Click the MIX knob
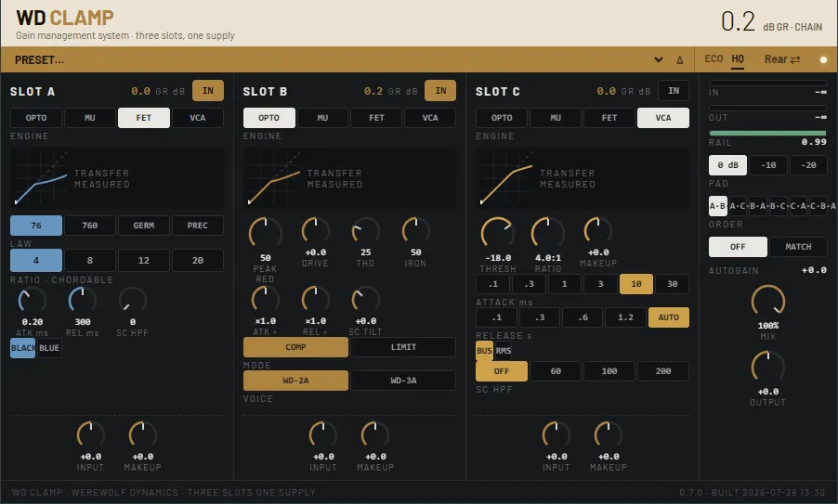The image size is (838, 504). tap(768, 301)
